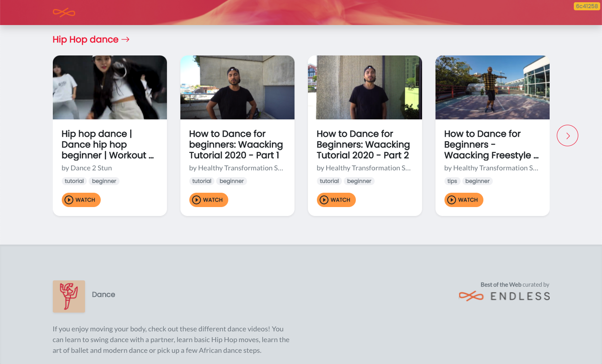Select the Waacking Part 2 video thumbnail
Screen dimensions: 602x364
click(365, 87)
